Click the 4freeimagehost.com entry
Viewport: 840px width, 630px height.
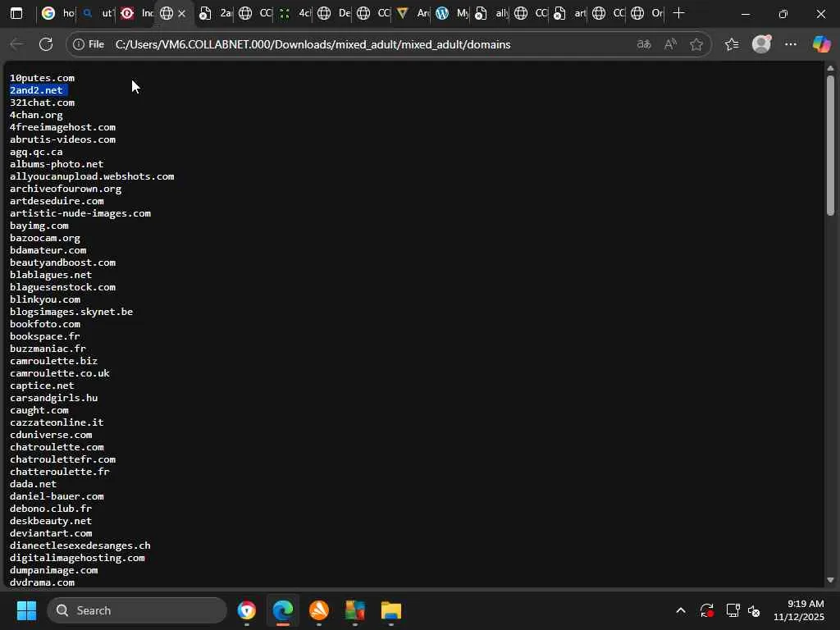tap(62, 127)
